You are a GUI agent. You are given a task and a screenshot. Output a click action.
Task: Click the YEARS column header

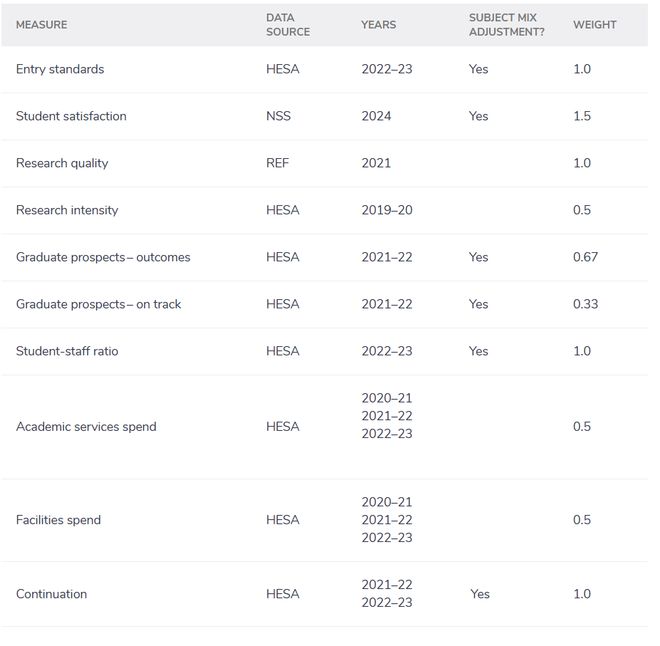point(378,25)
